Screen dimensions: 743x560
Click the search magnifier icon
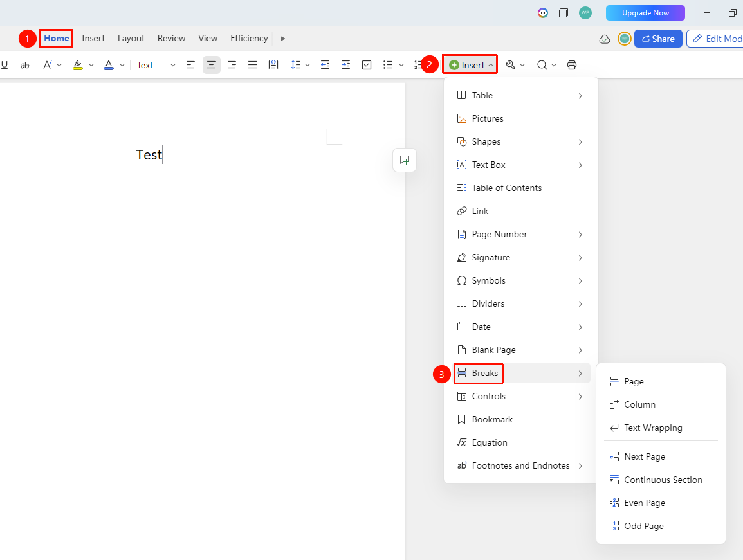542,65
